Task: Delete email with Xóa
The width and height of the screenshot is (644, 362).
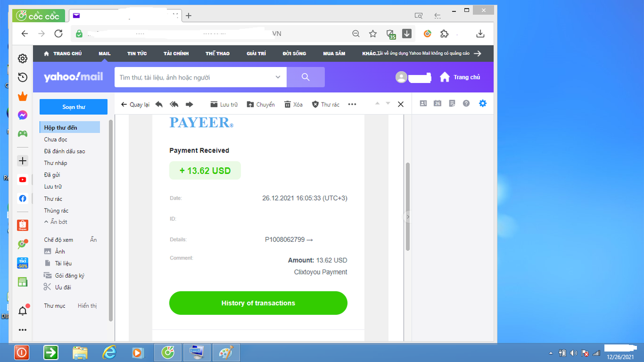Action: click(x=293, y=105)
